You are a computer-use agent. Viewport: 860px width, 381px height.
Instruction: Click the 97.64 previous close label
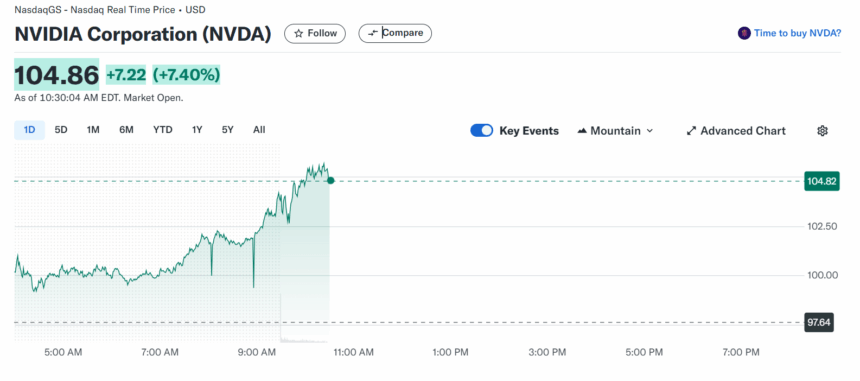coord(818,322)
